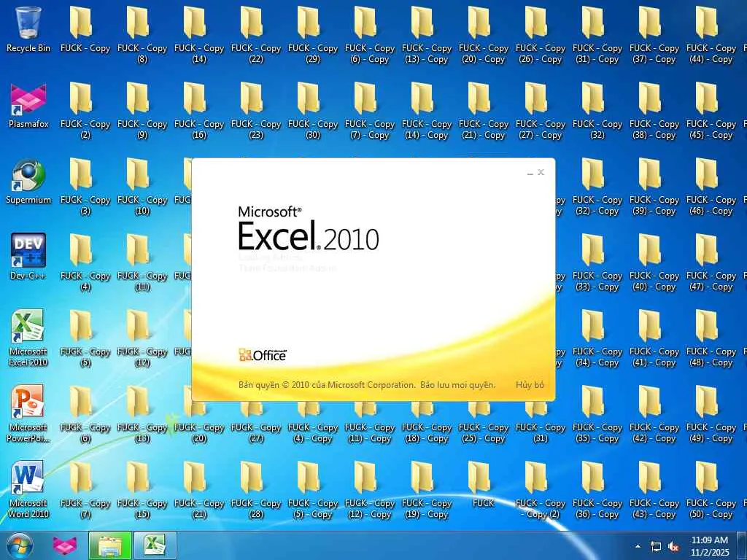The height and width of the screenshot is (560, 747).
Task: Select the folder 'FUCK - Copy (47) - Copy'
Action: click(711, 262)
